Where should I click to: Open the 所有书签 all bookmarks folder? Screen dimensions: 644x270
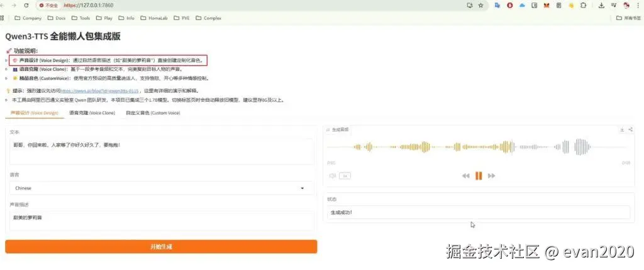point(628,18)
